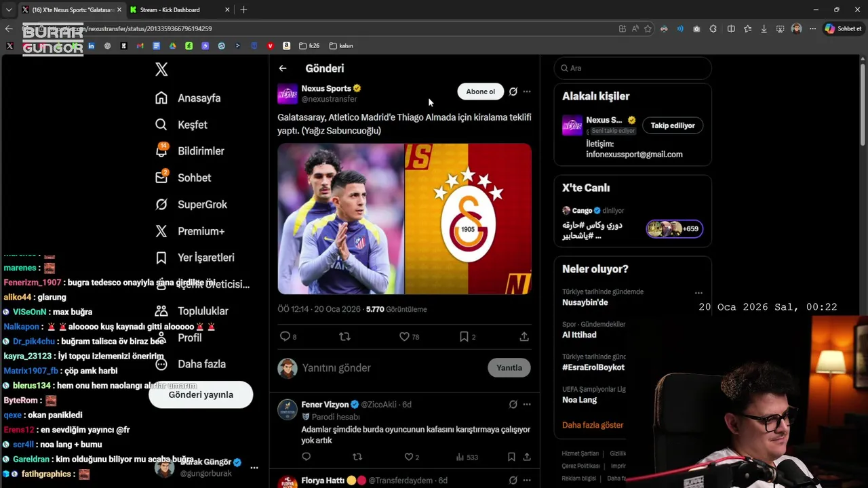Click Gönderi yayınla button
Screen dimensions: 868x488
(x=201, y=394)
